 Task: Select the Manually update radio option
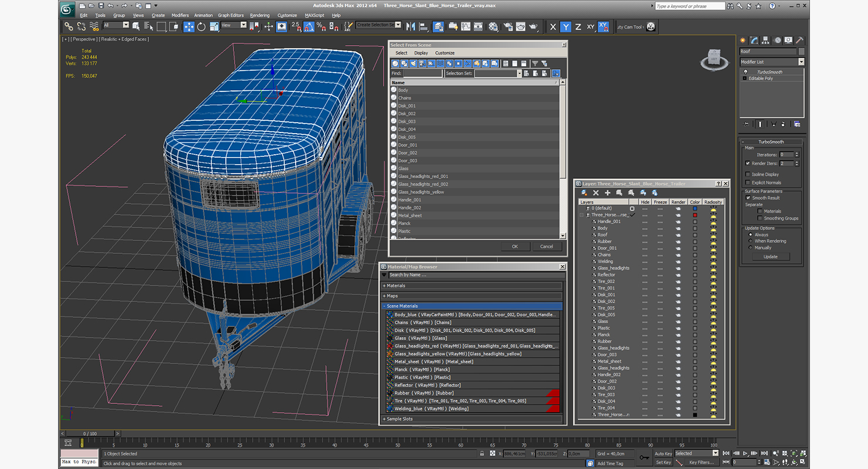751,247
